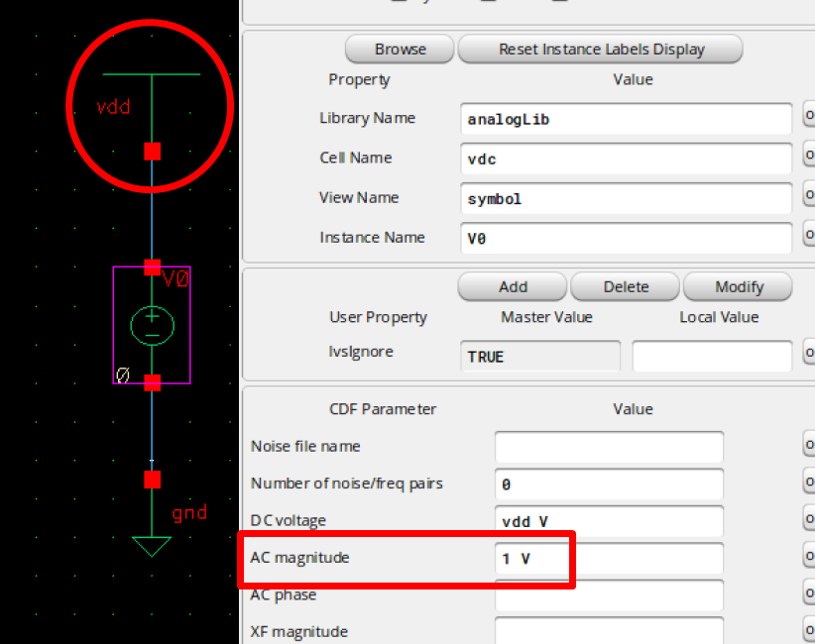
Task: Edit the Instance Name field
Action: 626,239
